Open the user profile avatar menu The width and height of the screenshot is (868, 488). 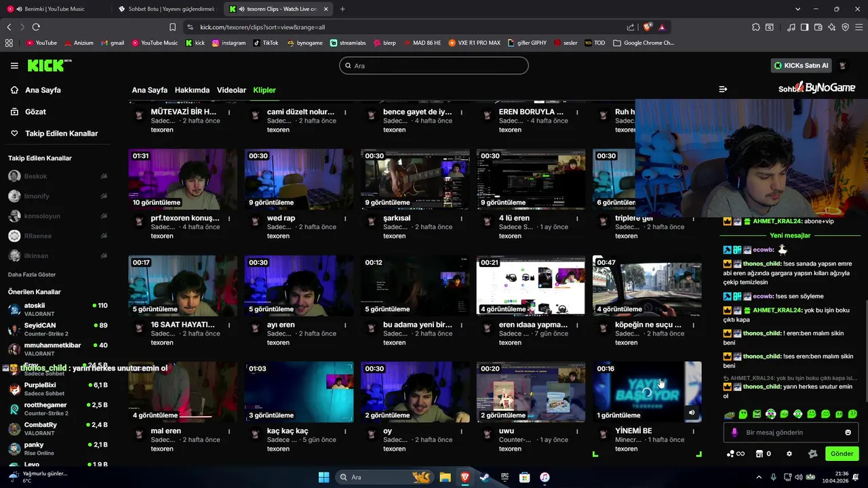pos(843,66)
